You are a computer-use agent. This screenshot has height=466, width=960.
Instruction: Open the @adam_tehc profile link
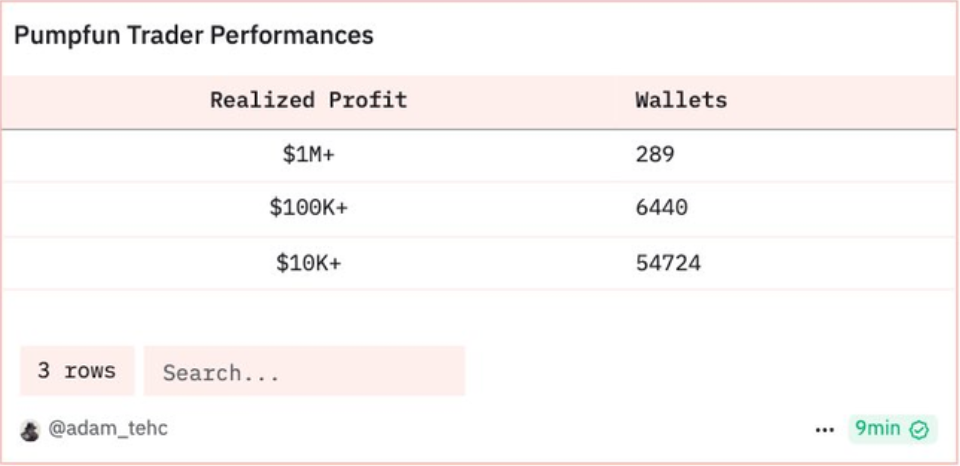tap(108, 429)
